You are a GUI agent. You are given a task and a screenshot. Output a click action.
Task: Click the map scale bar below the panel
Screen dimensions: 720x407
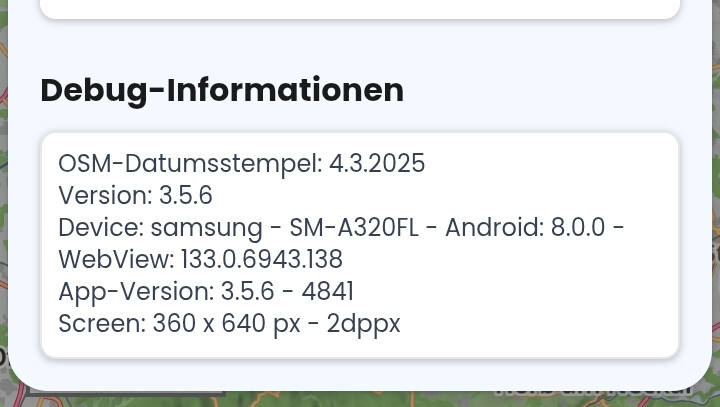[x=124, y=393]
